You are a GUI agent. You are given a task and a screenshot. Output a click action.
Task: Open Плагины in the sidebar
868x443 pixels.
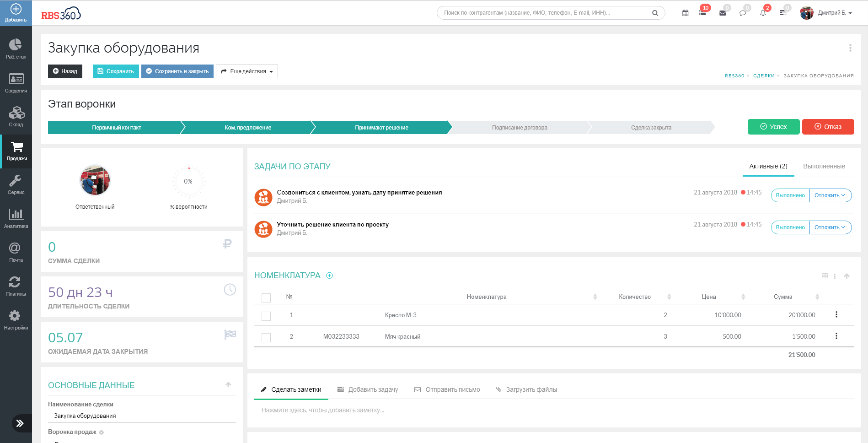[16, 286]
